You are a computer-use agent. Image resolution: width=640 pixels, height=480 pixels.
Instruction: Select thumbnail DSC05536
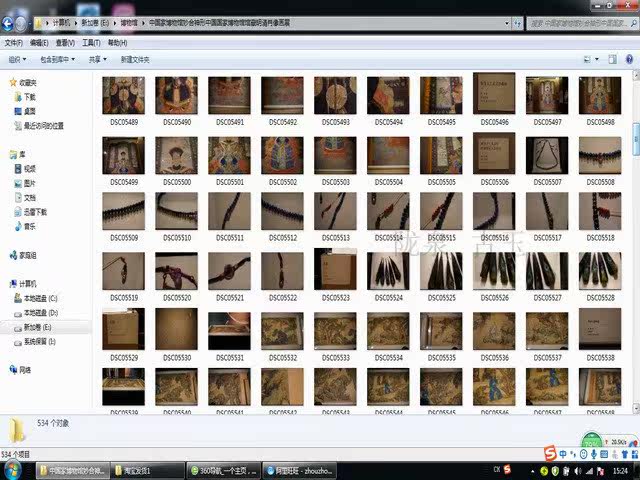(x=494, y=331)
